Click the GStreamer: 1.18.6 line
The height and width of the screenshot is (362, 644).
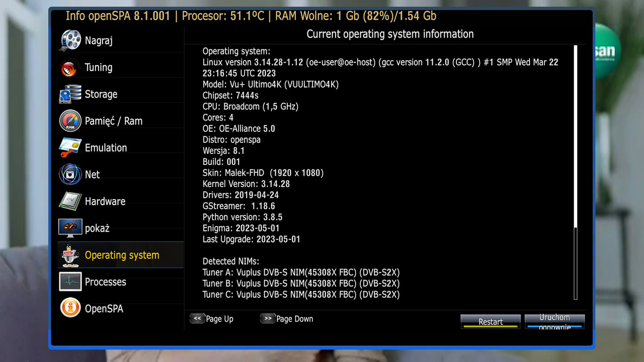click(x=239, y=206)
